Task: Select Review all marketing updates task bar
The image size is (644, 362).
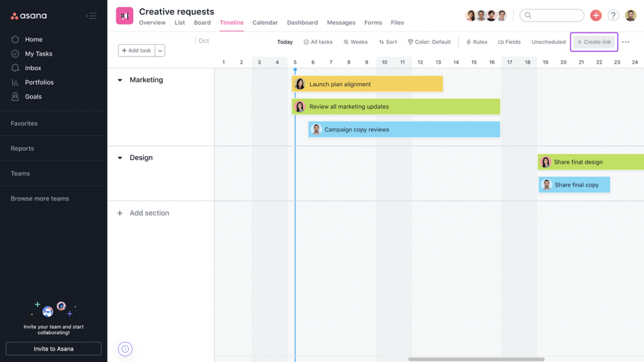Action: tap(396, 106)
